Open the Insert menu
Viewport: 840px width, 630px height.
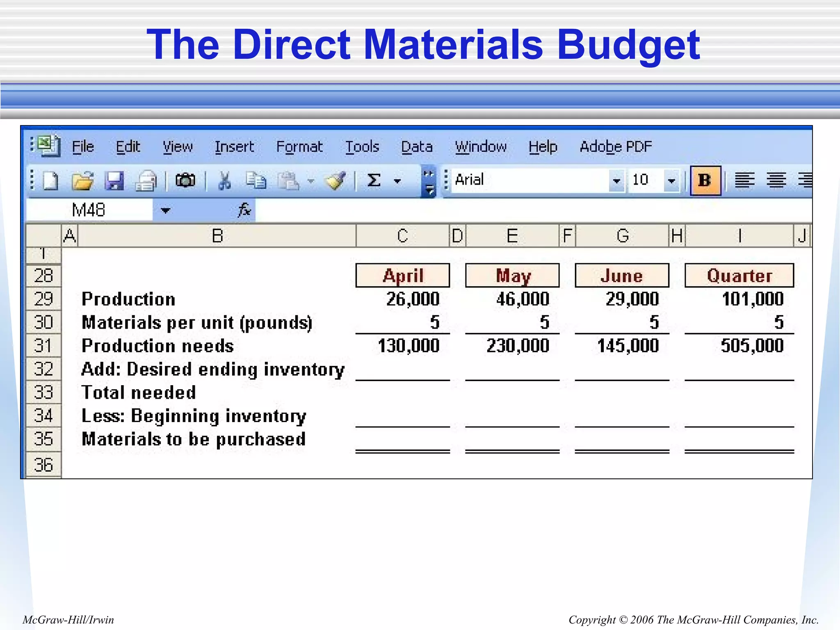coord(234,146)
